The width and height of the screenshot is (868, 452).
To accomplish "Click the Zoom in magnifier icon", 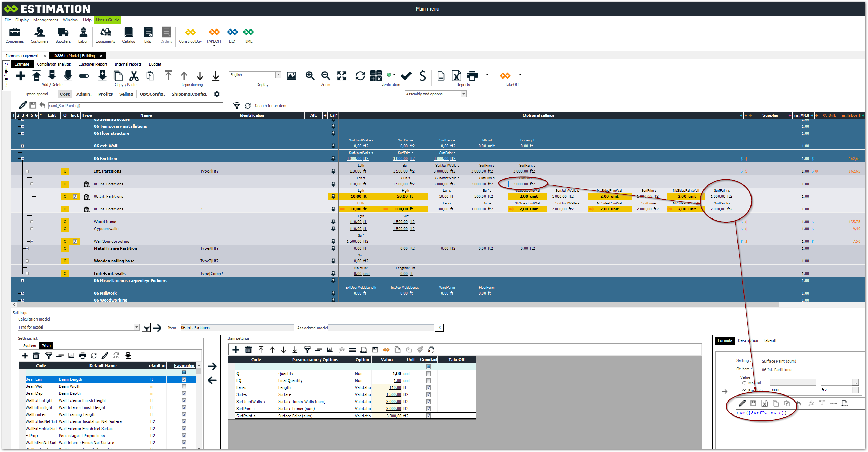I will [x=310, y=76].
